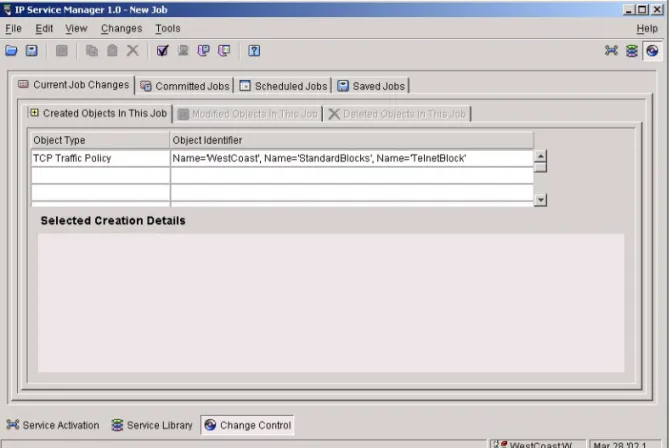Click the Object Type column header
The width and height of the screenshot is (672, 448).
(100, 140)
